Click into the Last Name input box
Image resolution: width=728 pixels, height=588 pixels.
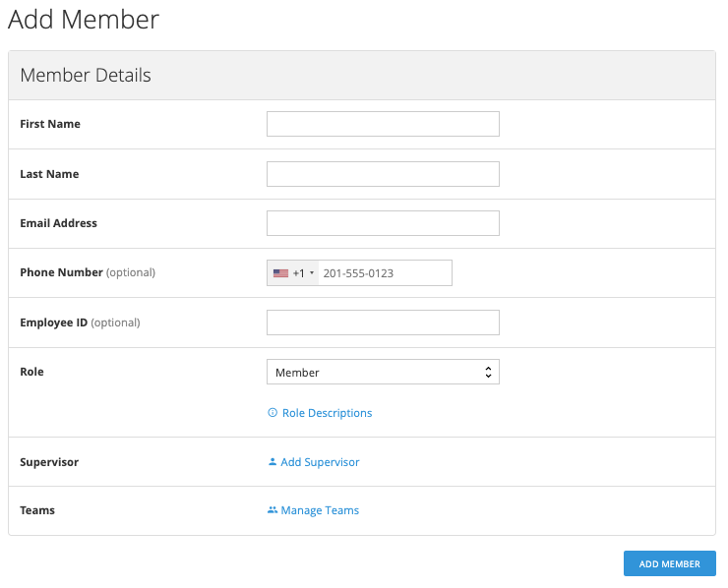[383, 174]
